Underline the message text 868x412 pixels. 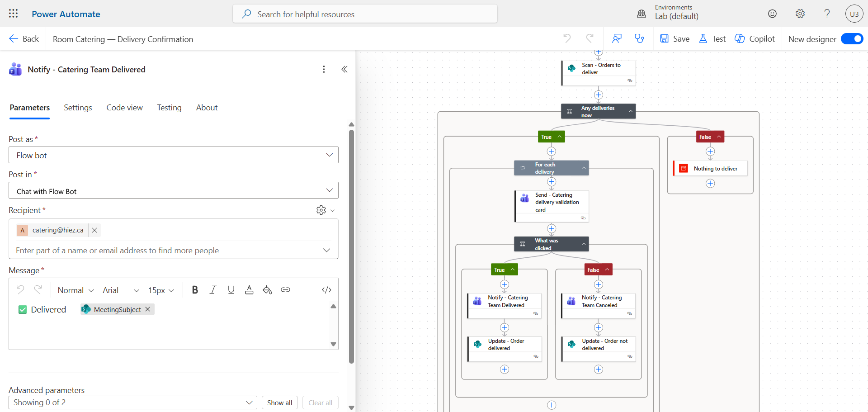point(231,290)
